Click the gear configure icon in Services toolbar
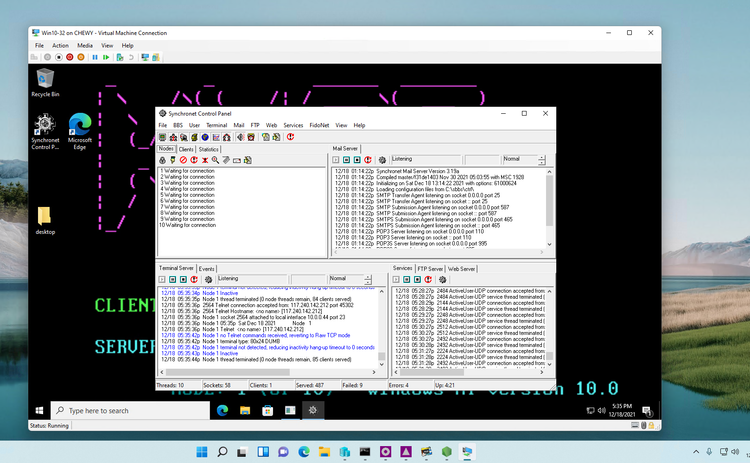The height and width of the screenshot is (463, 750). click(442, 279)
